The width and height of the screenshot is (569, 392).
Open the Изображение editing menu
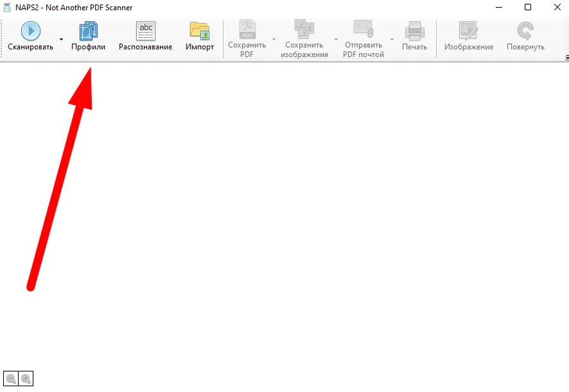coord(468,38)
